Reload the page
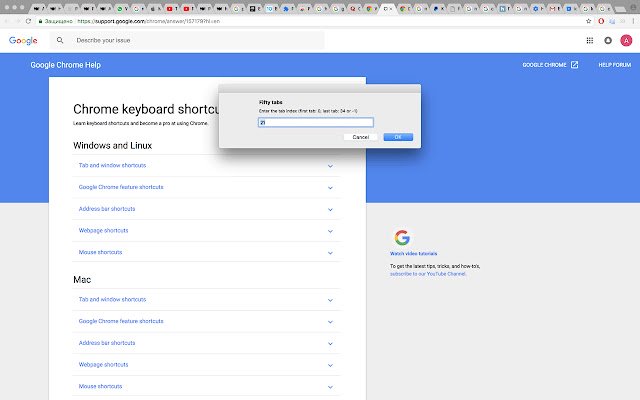Image resolution: width=640 pixels, height=400 pixels. click(x=28, y=21)
